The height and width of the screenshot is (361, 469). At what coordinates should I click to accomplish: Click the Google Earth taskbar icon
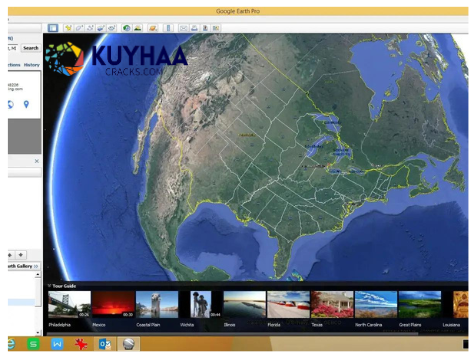pyautogui.click(x=128, y=344)
